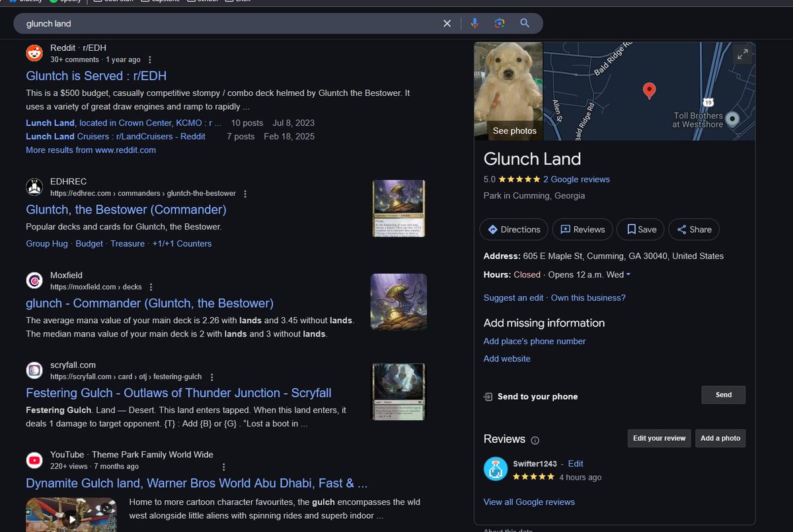The image size is (793, 532).
Task: Save Glunch Land with the Save button
Action: pos(640,229)
